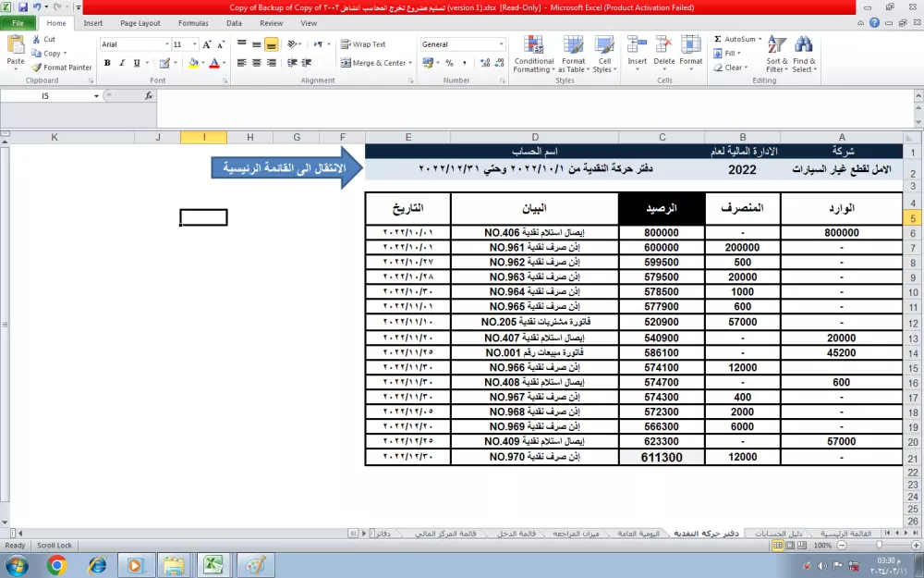
Task: Open Format as Table gallery
Action: coord(574,55)
